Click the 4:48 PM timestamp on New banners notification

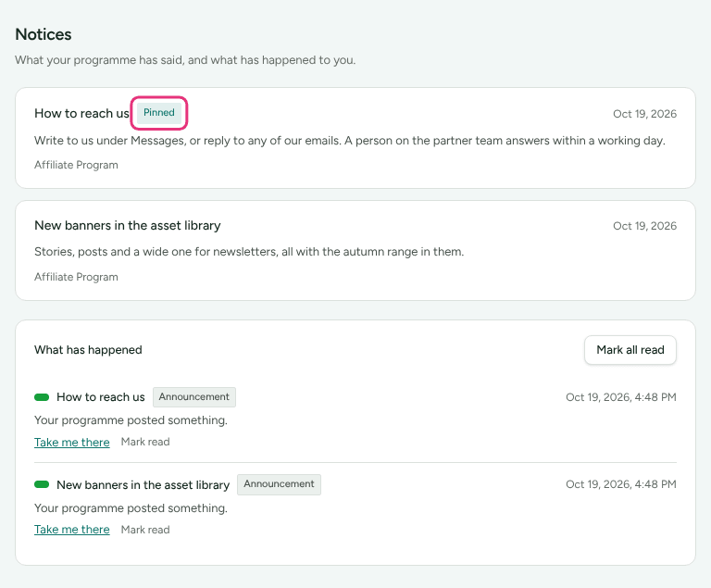click(x=621, y=484)
